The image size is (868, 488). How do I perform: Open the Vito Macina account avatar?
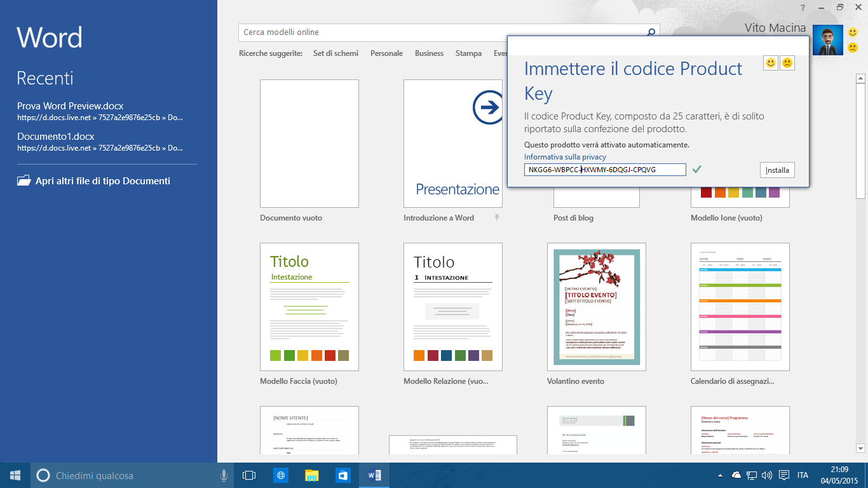click(x=828, y=41)
